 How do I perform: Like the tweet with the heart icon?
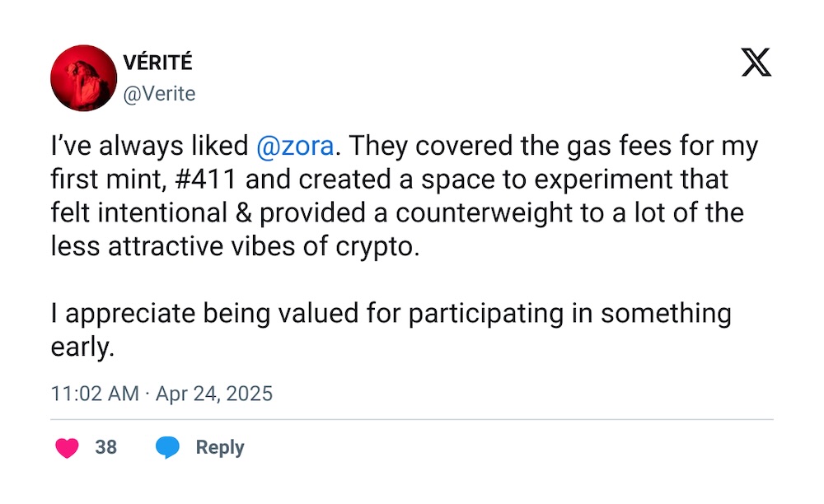67,448
